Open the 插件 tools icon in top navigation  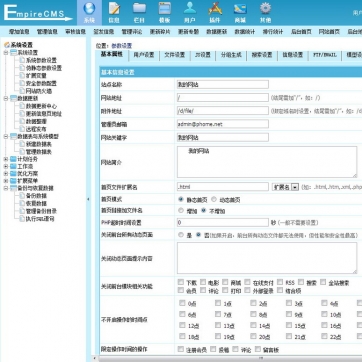click(x=215, y=8)
